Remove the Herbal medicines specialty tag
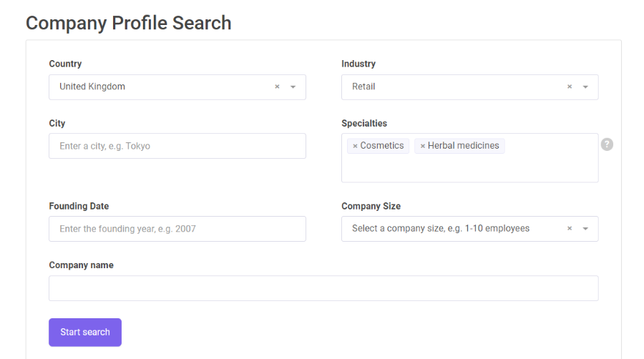 pyautogui.click(x=423, y=146)
